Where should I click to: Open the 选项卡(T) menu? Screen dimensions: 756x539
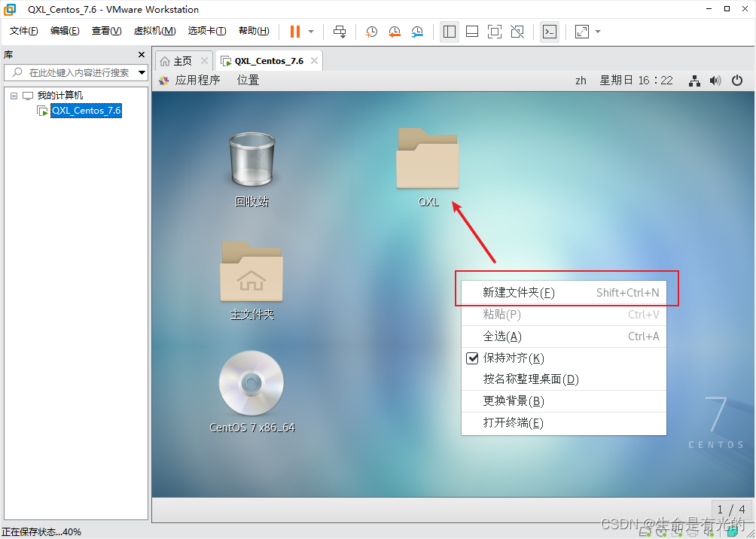[207, 31]
